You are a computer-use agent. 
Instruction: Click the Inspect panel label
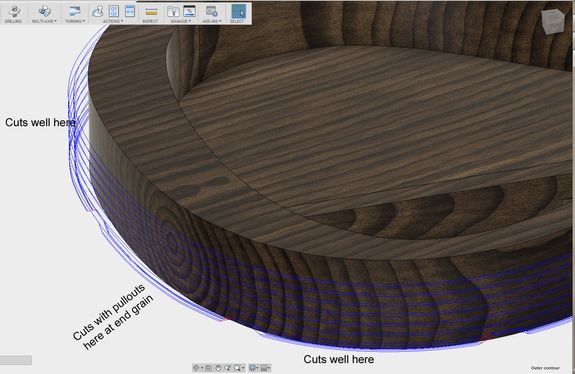[151, 21]
